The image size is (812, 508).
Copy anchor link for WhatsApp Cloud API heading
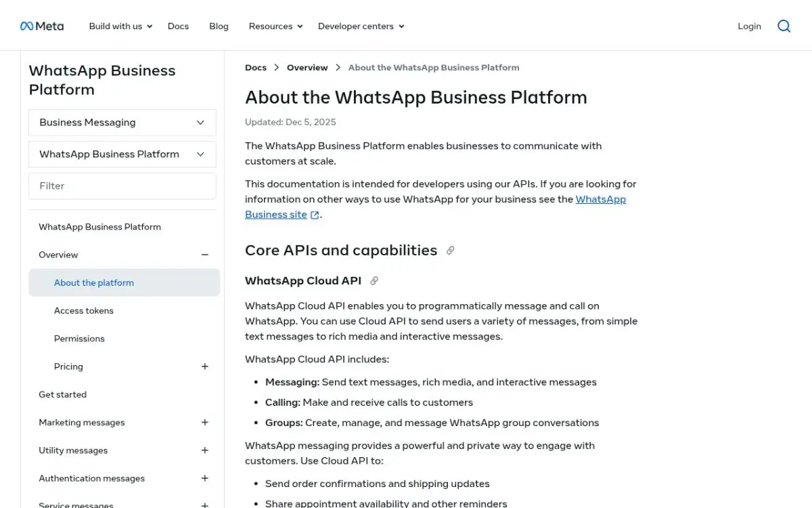pyautogui.click(x=374, y=280)
